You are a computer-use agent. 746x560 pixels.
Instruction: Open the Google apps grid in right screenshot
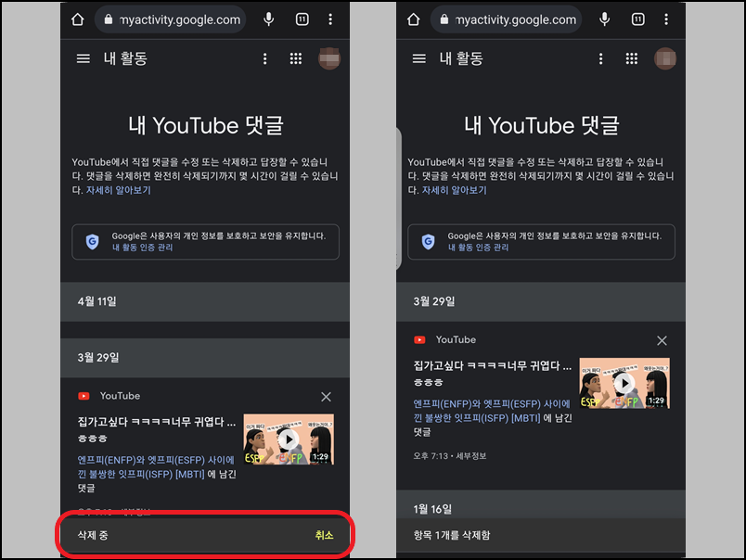click(632, 58)
